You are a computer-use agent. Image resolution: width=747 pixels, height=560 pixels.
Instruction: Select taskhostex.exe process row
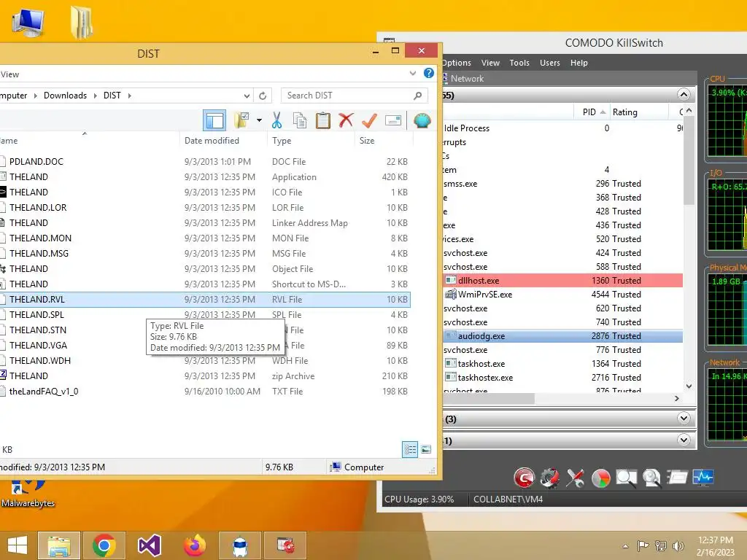[562, 378]
